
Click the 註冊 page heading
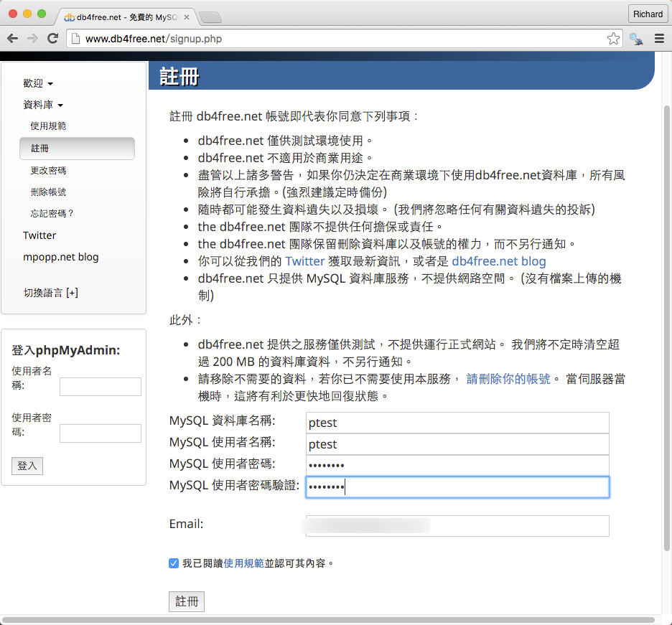pyautogui.click(x=179, y=77)
